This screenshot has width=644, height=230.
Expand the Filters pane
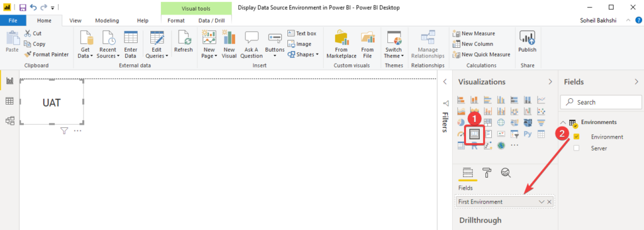(445, 82)
